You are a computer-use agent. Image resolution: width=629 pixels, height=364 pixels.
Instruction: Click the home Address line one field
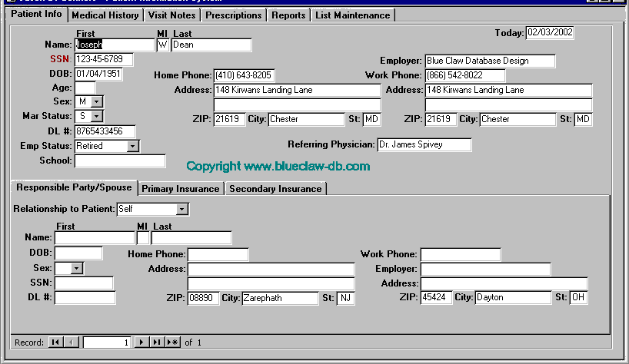[x=298, y=90]
